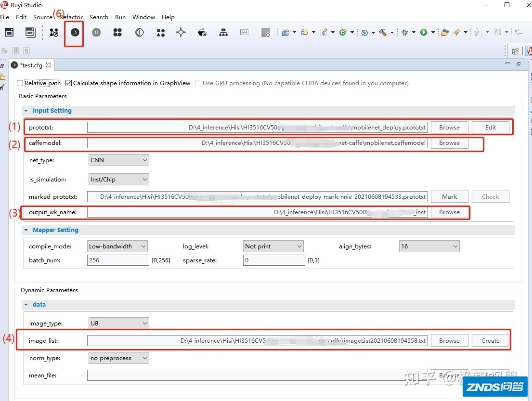Screen dimensions: 532x401
Task: Click the green bug debug icon
Action: (404, 32)
